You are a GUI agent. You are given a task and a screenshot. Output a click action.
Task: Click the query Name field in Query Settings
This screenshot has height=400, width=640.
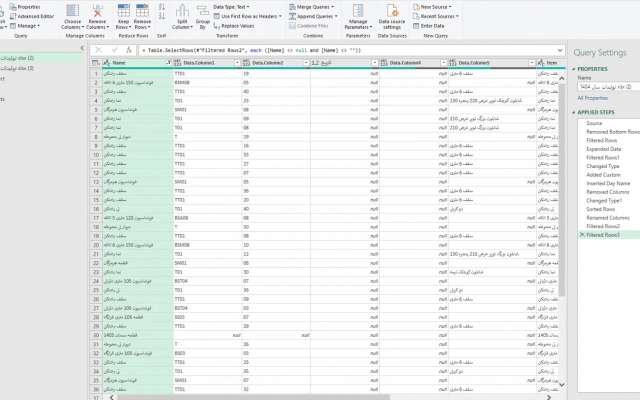click(x=609, y=87)
